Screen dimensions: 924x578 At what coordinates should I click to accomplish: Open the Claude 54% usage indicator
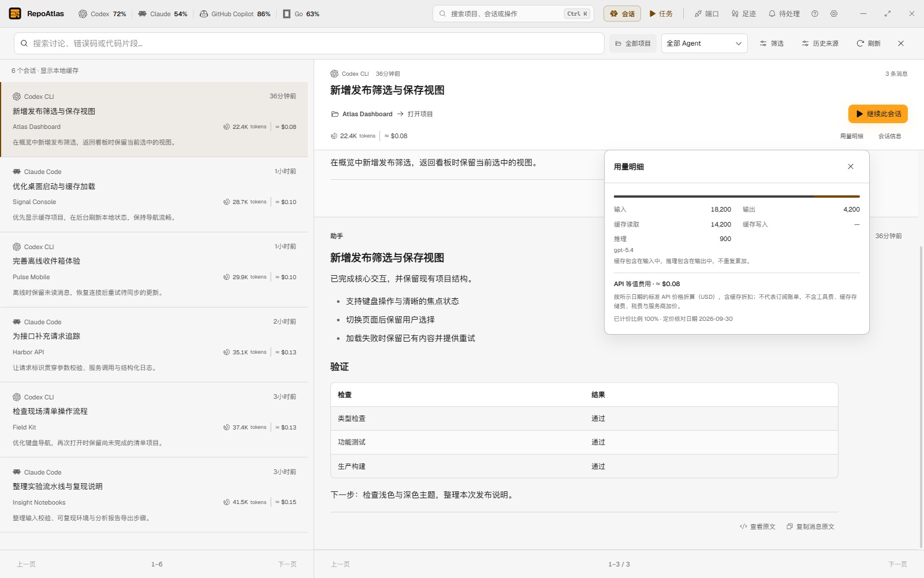(162, 14)
